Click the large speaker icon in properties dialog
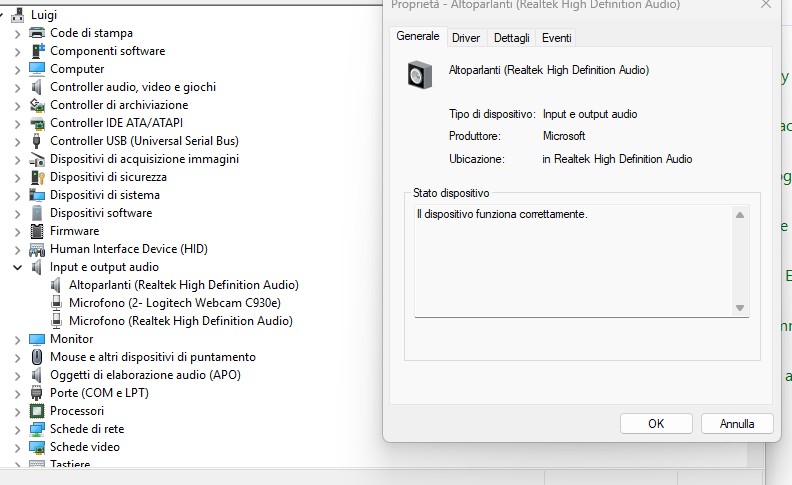Image resolution: width=792 pixels, height=485 pixels. pyautogui.click(x=420, y=74)
